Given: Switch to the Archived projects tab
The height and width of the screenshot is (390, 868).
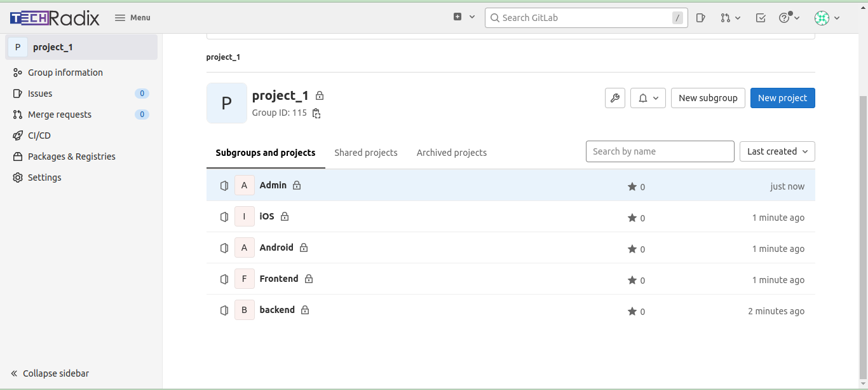Looking at the screenshot, I should [451, 153].
